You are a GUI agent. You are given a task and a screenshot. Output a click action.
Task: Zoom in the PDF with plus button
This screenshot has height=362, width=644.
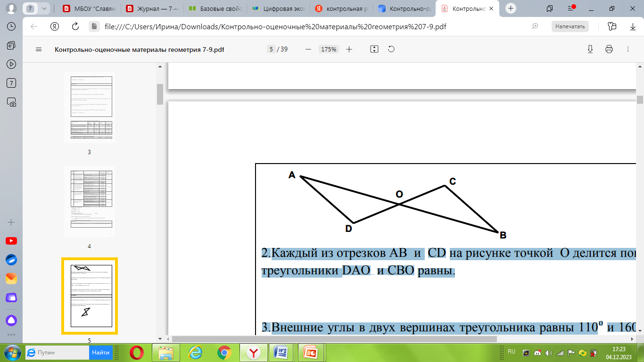349,49
